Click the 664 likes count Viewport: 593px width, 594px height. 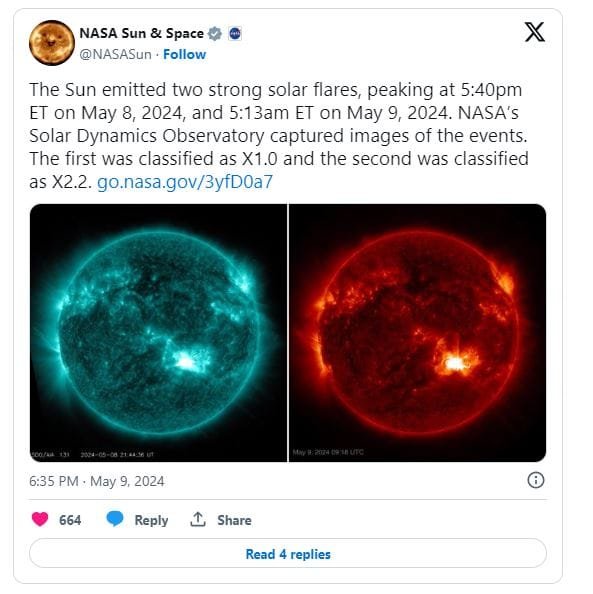(x=70, y=520)
